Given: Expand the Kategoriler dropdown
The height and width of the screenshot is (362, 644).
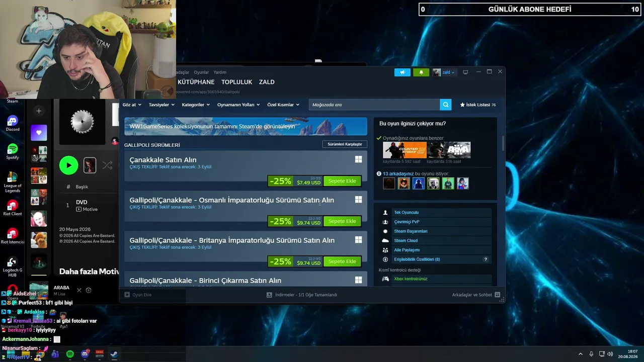Looking at the screenshot, I should (196, 105).
